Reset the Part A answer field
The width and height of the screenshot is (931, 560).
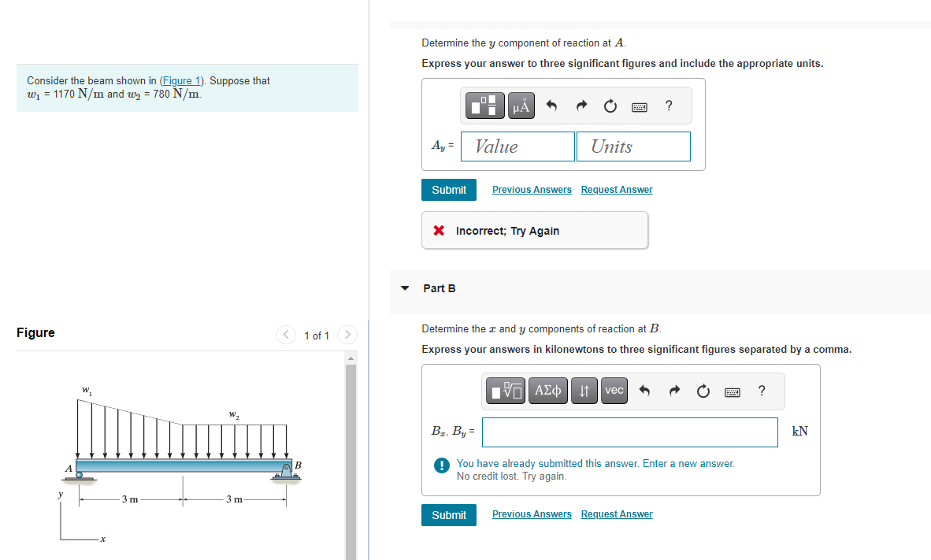click(610, 105)
